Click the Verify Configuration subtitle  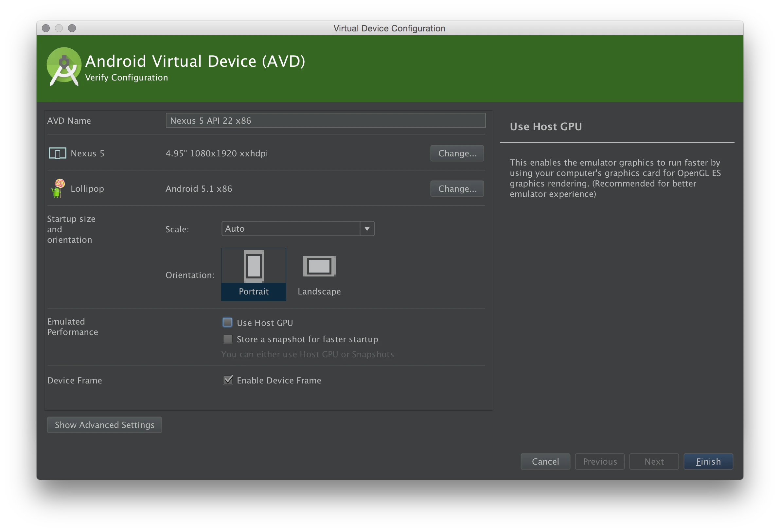coord(127,78)
